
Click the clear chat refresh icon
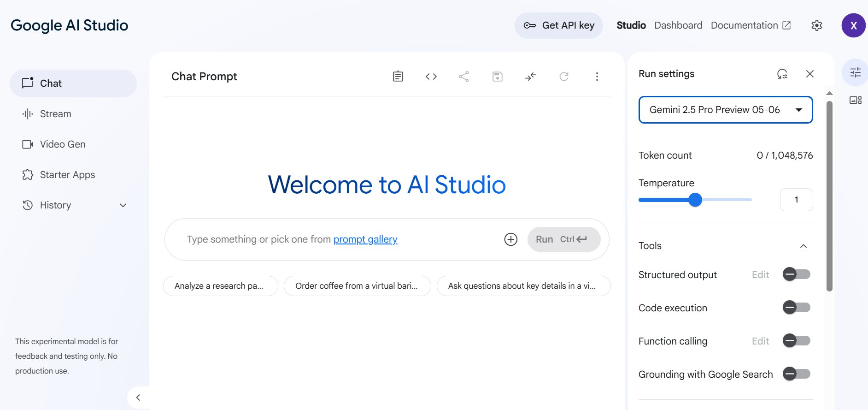564,77
